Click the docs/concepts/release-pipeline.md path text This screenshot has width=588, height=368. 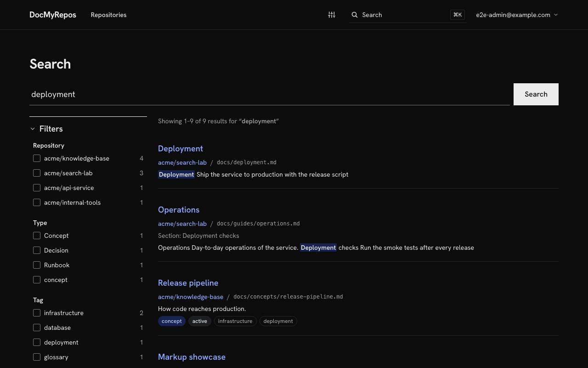coord(288,297)
